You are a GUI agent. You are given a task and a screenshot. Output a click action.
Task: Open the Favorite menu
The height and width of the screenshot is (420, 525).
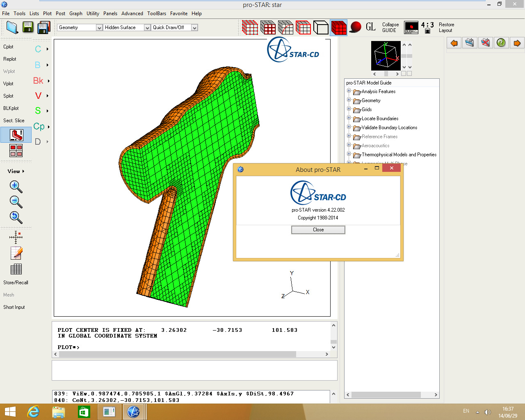coord(179,14)
